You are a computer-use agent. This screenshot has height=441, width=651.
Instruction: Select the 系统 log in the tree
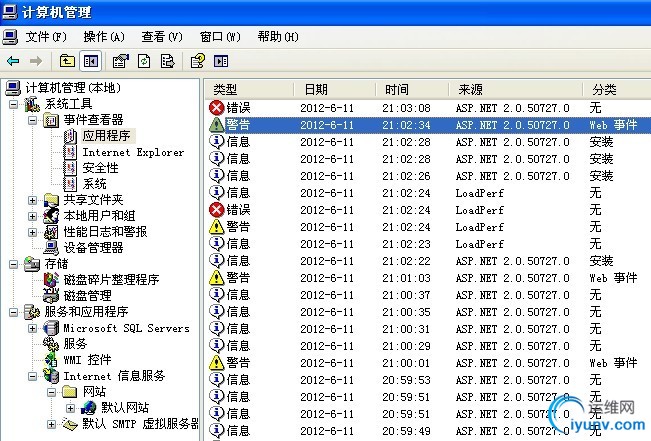pyautogui.click(x=94, y=184)
